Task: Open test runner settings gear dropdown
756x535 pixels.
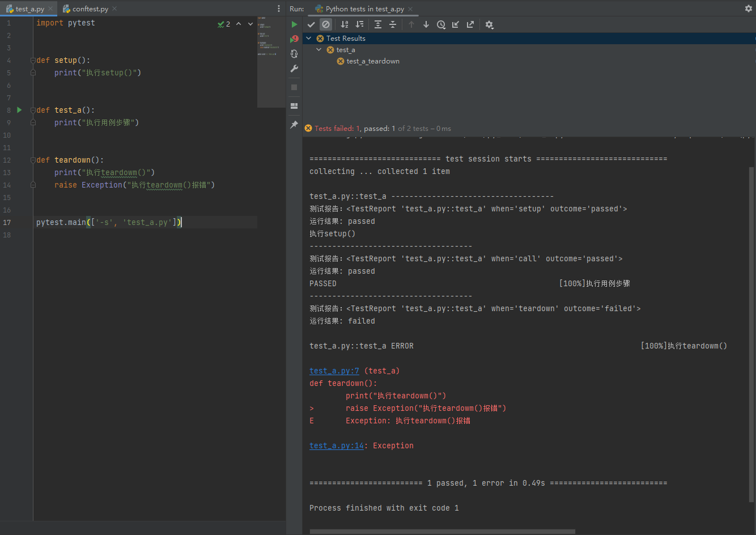Action: 490,24
